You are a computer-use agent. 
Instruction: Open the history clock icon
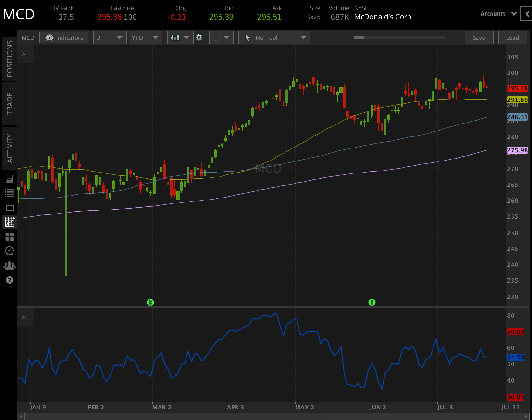[x=10, y=251]
